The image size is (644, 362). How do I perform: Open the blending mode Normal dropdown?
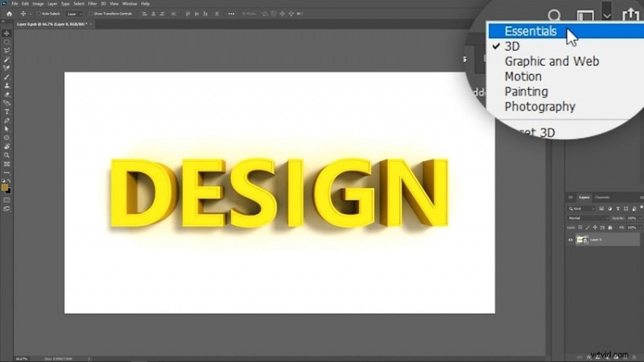[588, 218]
